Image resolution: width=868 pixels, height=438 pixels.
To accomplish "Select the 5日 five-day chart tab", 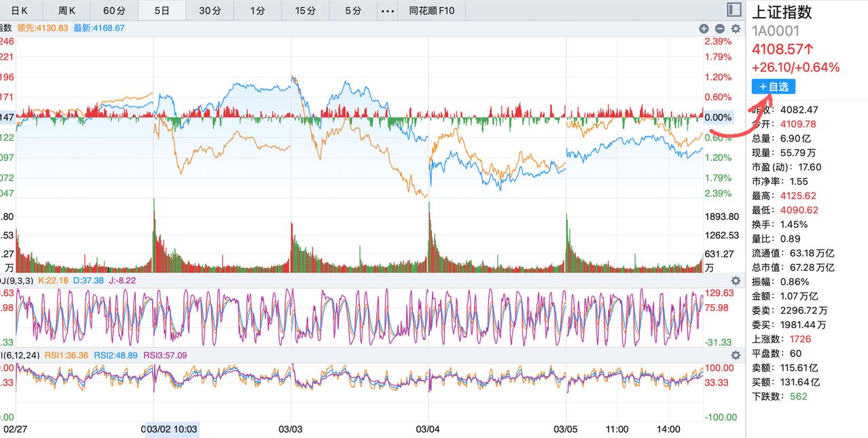I will [x=162, y=11].
